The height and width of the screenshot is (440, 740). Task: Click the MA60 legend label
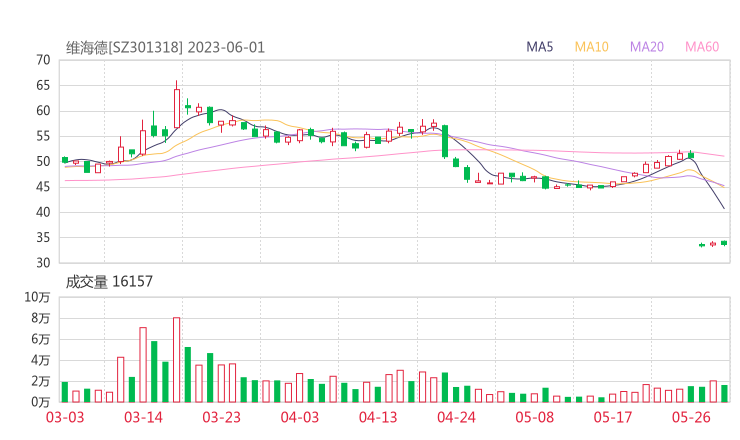pyautogui.click(x=702, y=47)
